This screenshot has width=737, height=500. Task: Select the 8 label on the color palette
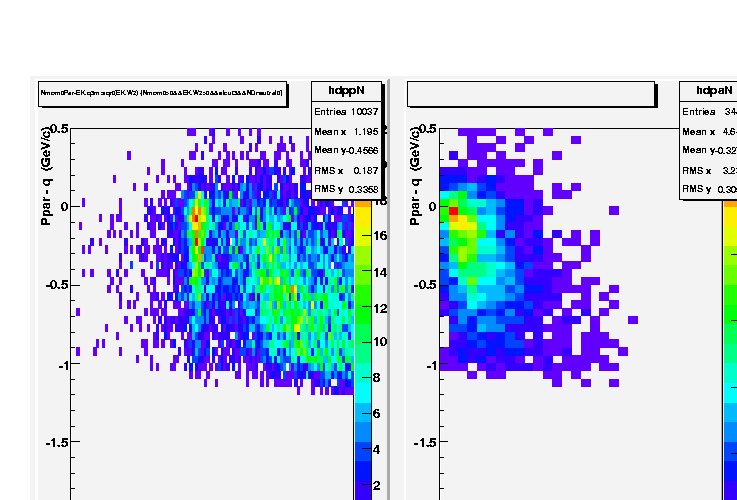tap(376, 378)
